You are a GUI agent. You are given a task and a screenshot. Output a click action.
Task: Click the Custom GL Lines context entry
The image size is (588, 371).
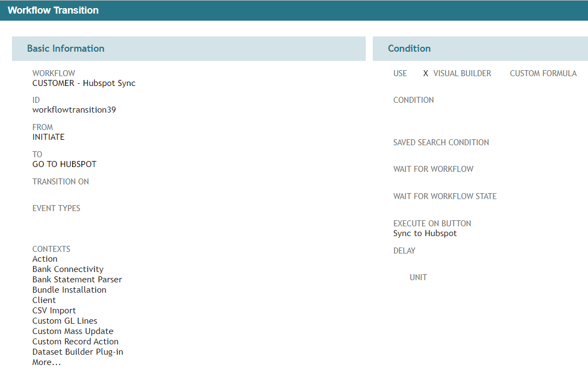pos(65,321)
